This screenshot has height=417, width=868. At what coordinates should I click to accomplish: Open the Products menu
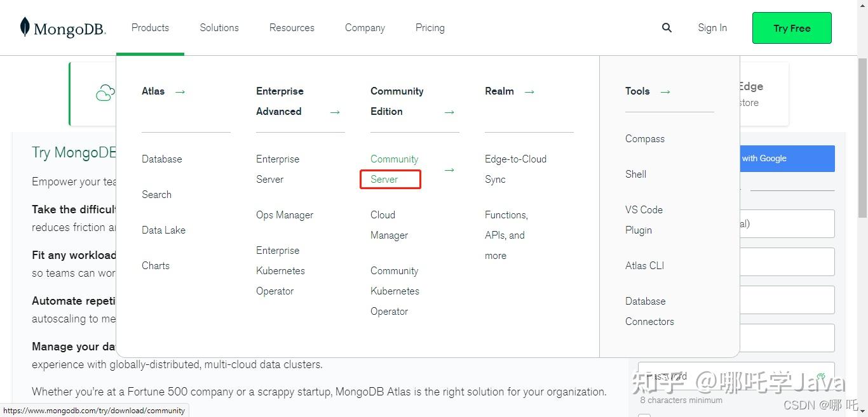point(150,27)
